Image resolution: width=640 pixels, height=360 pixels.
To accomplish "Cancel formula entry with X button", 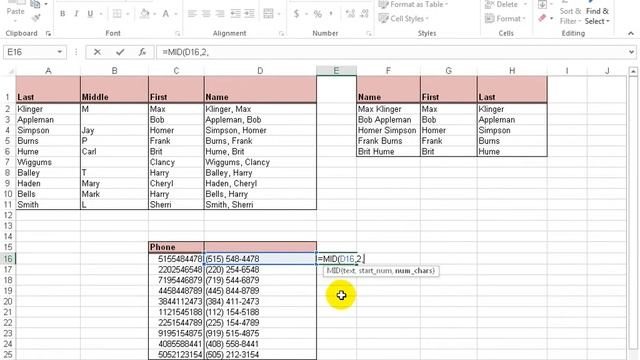I will point(97,52).
